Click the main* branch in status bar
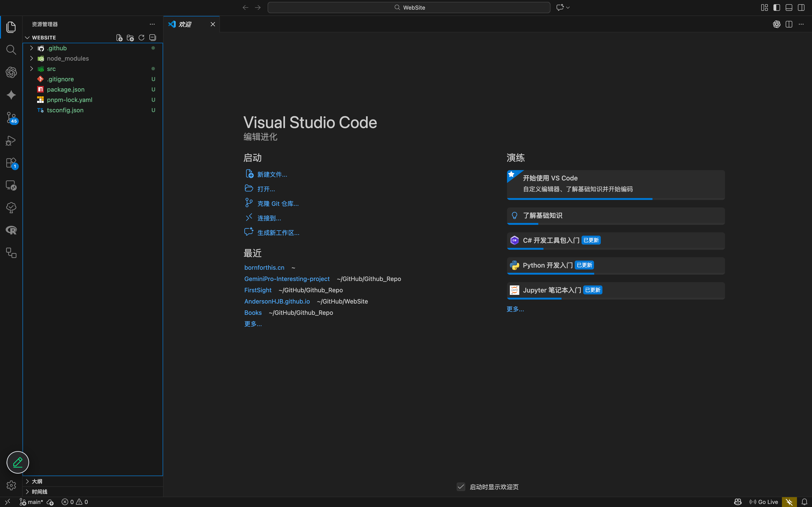The width and height of the screenshot is (812, 507). tap(31, 502)
